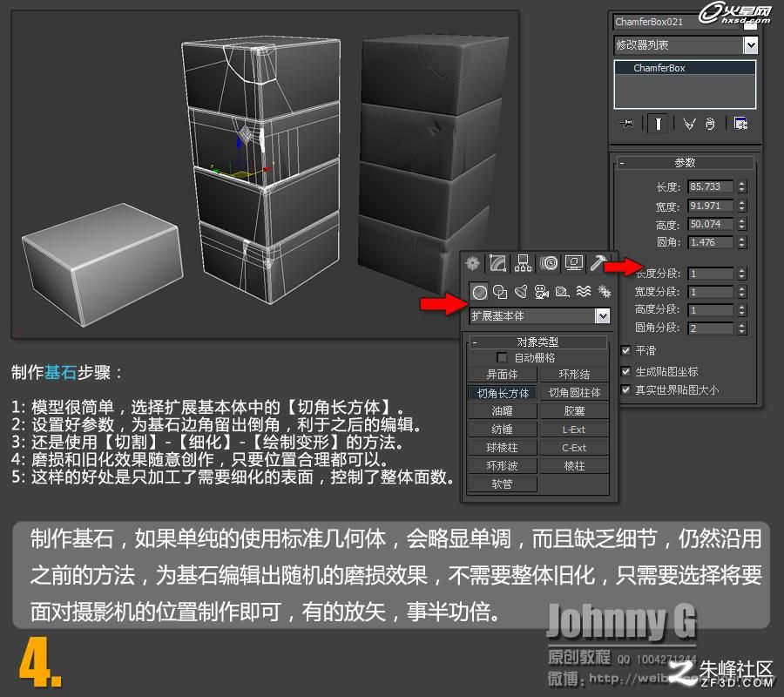Select the 切角长方体 object button
This screenshot has width=784, height=697.
pyautogui.click(x=502, y=393)
